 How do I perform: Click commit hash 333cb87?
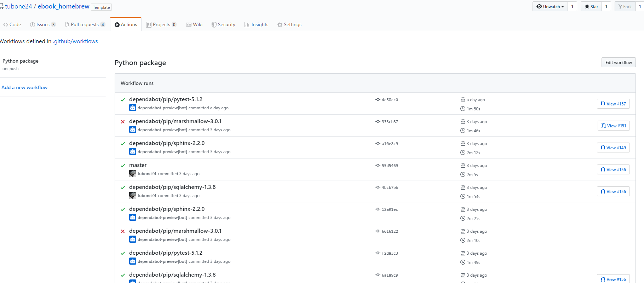(390, 122)
